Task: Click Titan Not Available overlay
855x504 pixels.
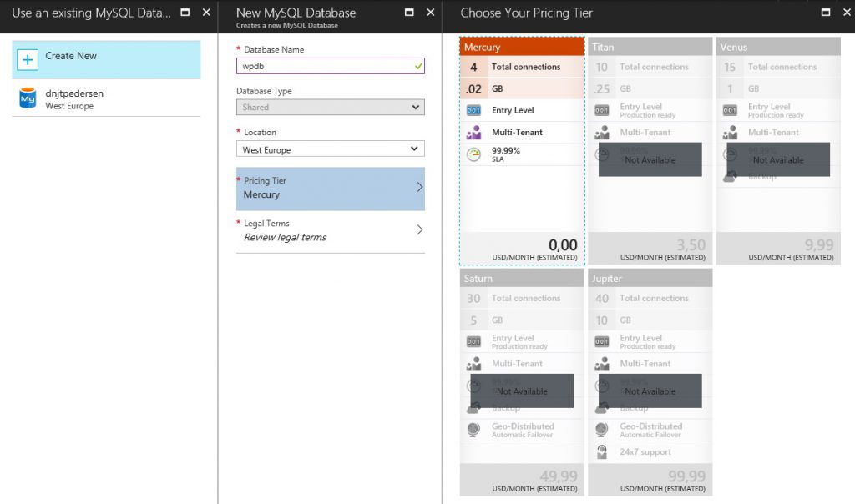Action: click(650, 159)
